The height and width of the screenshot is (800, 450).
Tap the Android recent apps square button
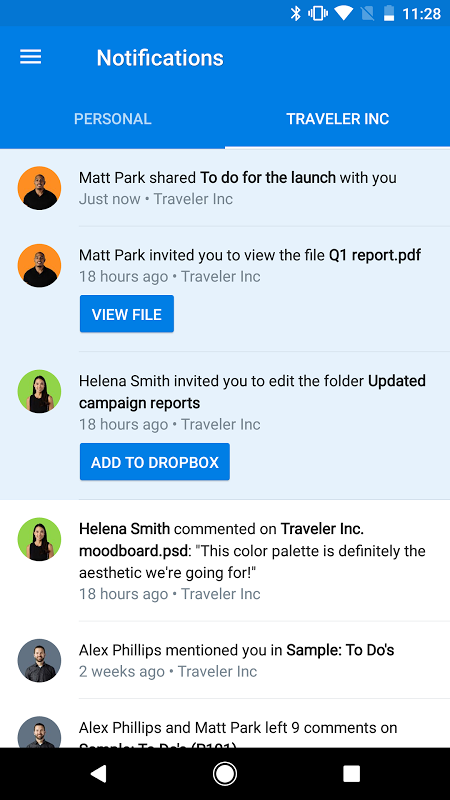click(352, 774)
